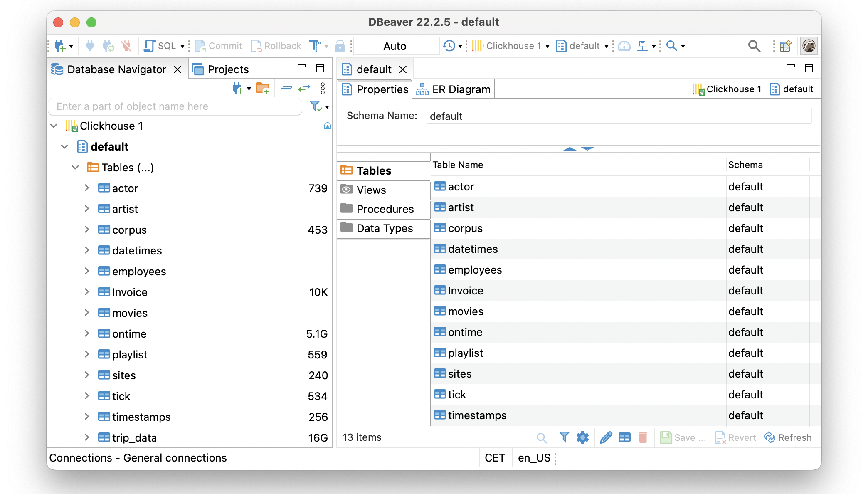Image resolution: width=868 pixels, height=494 pixels.
Task: Click the Schema column header
Action: tap(767, 165)
